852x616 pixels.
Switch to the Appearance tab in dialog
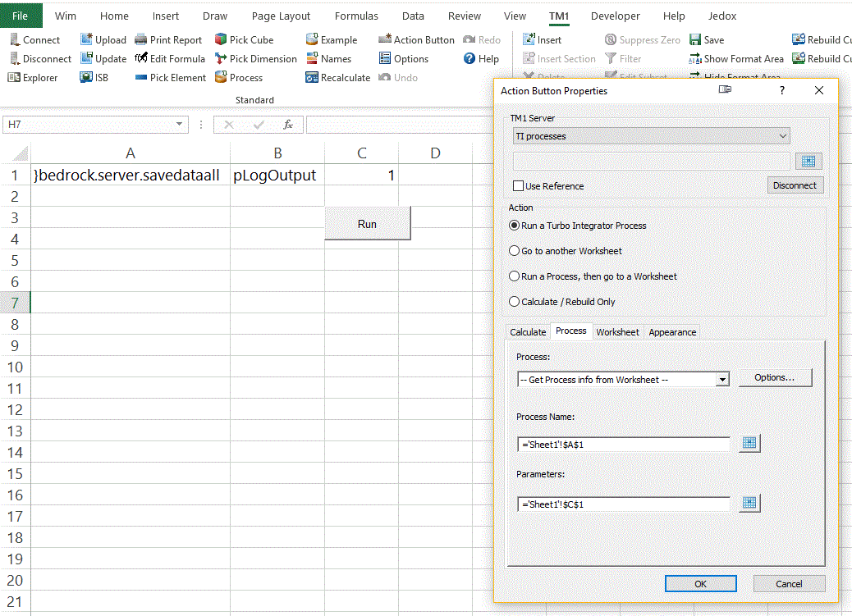(x=672, y=332)
